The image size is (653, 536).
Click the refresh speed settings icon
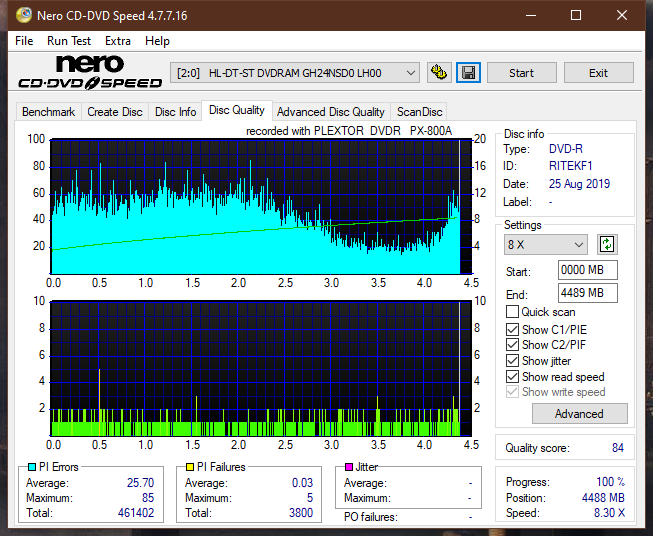tap(607, 244)
